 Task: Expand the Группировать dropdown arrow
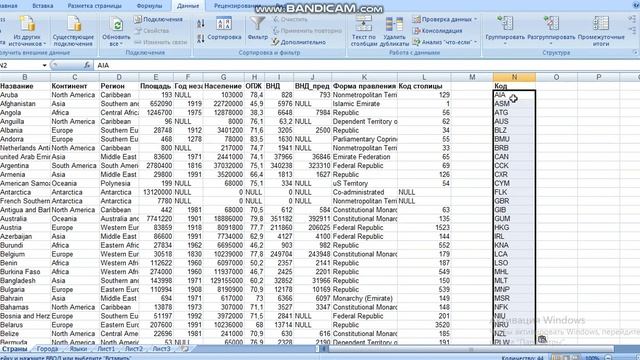pyautogui.click(x=505, y=44)
